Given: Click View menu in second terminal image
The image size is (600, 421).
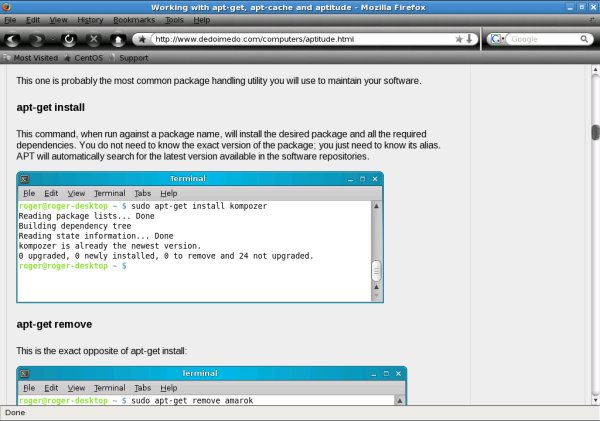Looking at the screenshot, I should [x=76, y=388].
